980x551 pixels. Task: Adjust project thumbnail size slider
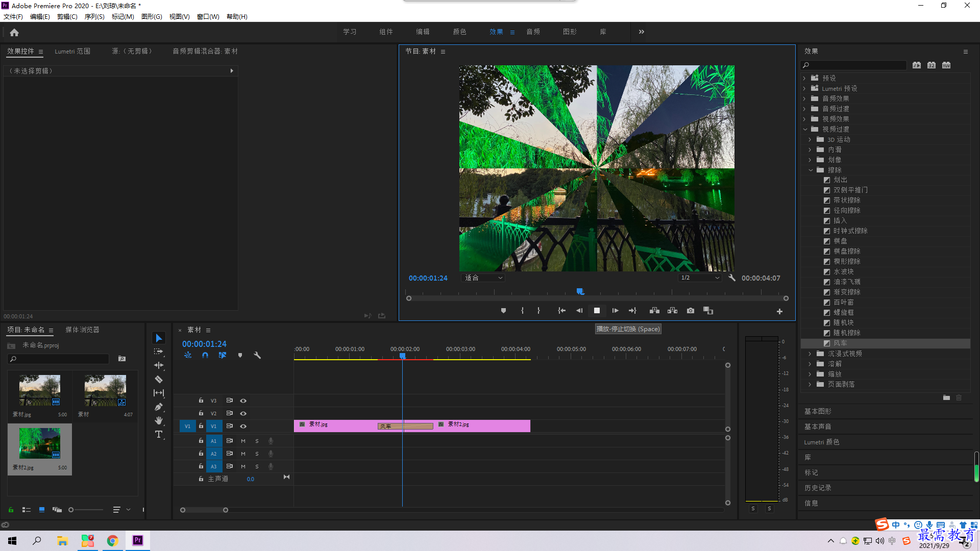(x=85, y=510)
